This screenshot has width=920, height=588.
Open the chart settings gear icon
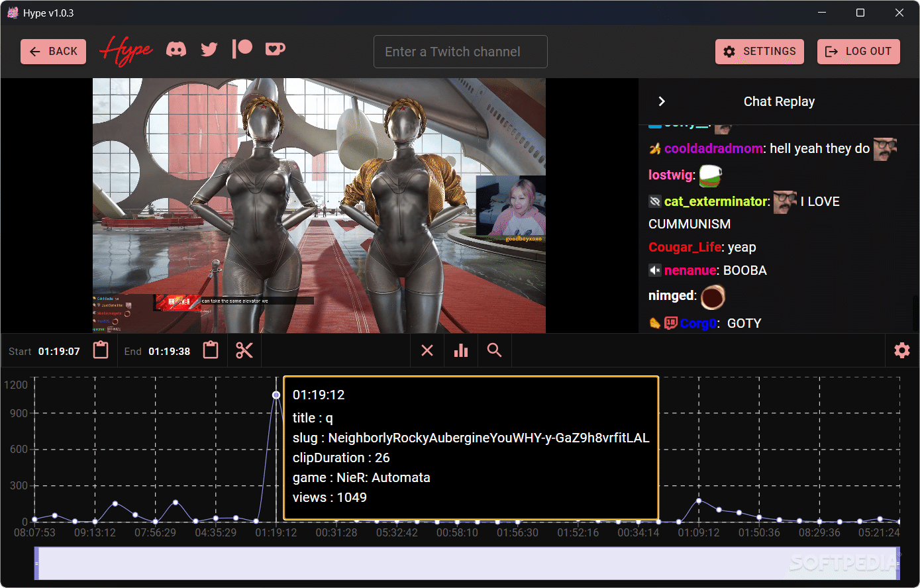coord(902,350)
